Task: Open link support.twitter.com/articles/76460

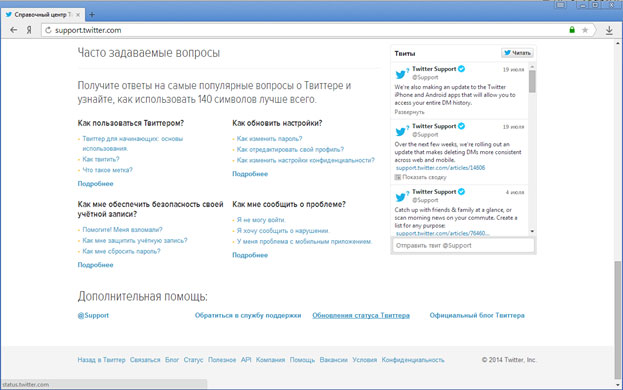Action: point(442,233)
